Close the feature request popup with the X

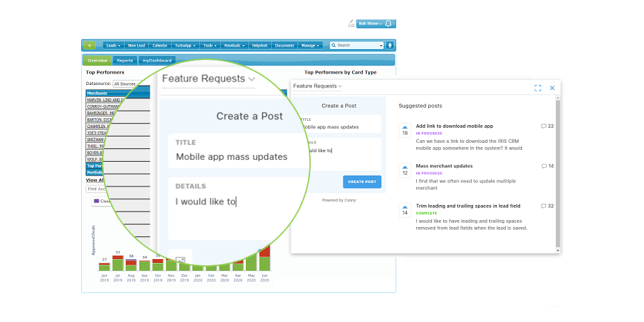(552, 88)
